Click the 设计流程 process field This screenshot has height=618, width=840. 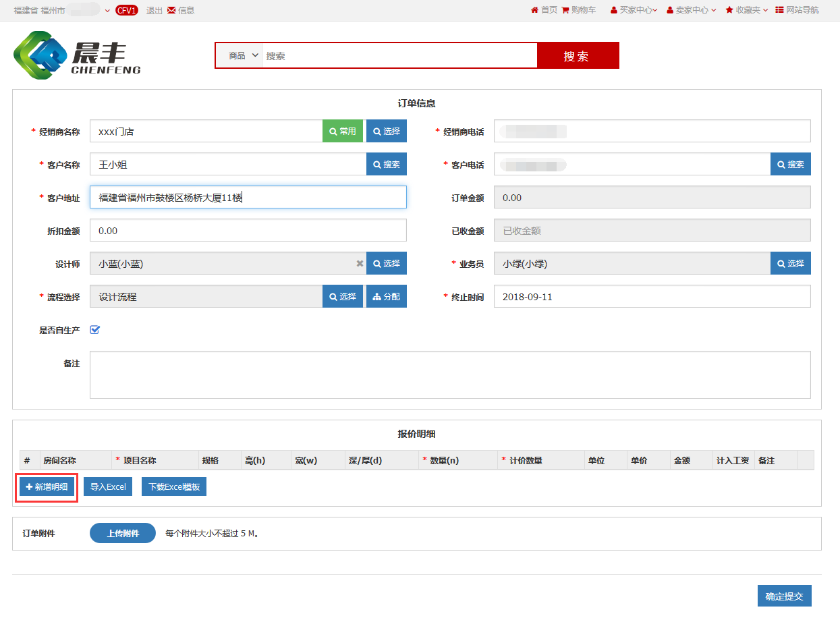point(206,296)
